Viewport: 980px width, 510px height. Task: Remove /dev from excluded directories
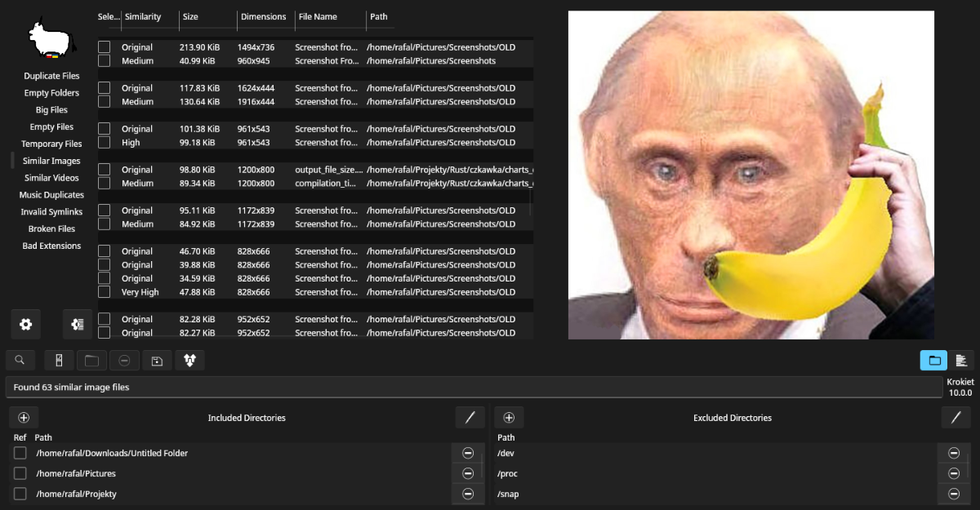coord(953,453)
